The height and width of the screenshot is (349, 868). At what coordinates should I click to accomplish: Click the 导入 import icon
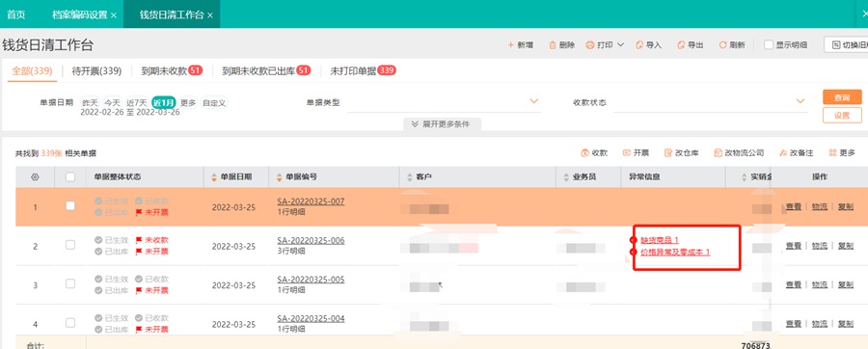pyautogui.click(x=639, y=45)
